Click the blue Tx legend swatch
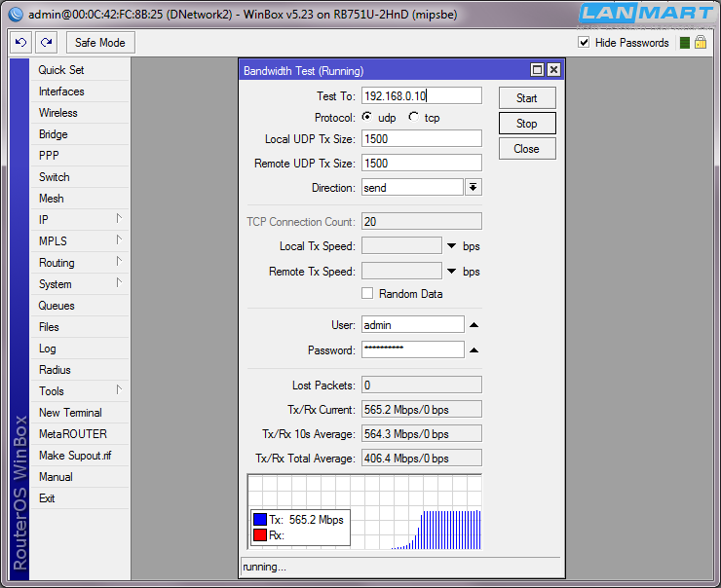 tap(260, 520)
